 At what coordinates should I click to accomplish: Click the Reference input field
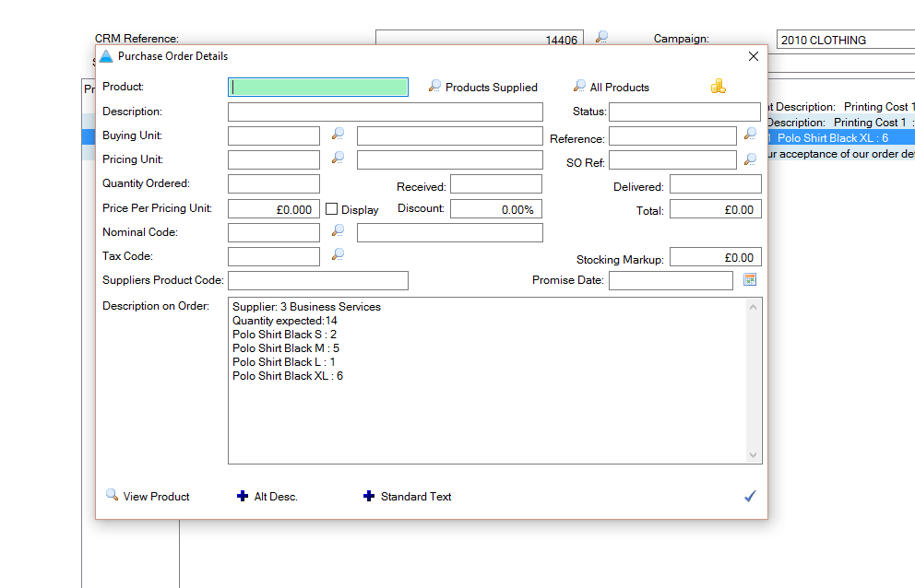(672, 135)
